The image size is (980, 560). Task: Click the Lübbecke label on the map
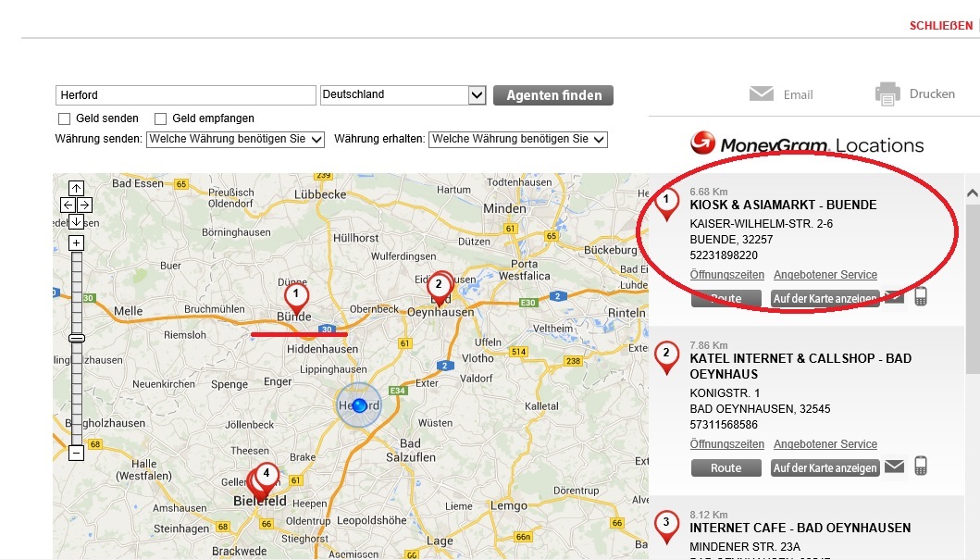[x=320, y=194]
